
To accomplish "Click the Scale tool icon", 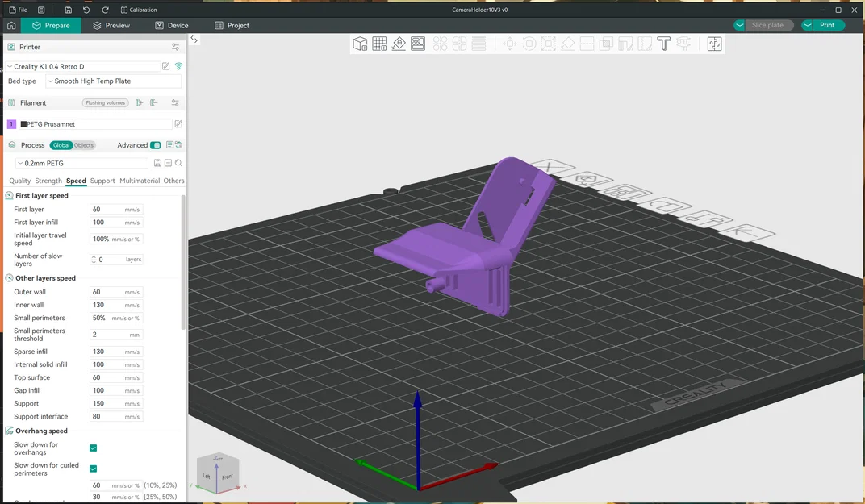I will coord(549,44).
